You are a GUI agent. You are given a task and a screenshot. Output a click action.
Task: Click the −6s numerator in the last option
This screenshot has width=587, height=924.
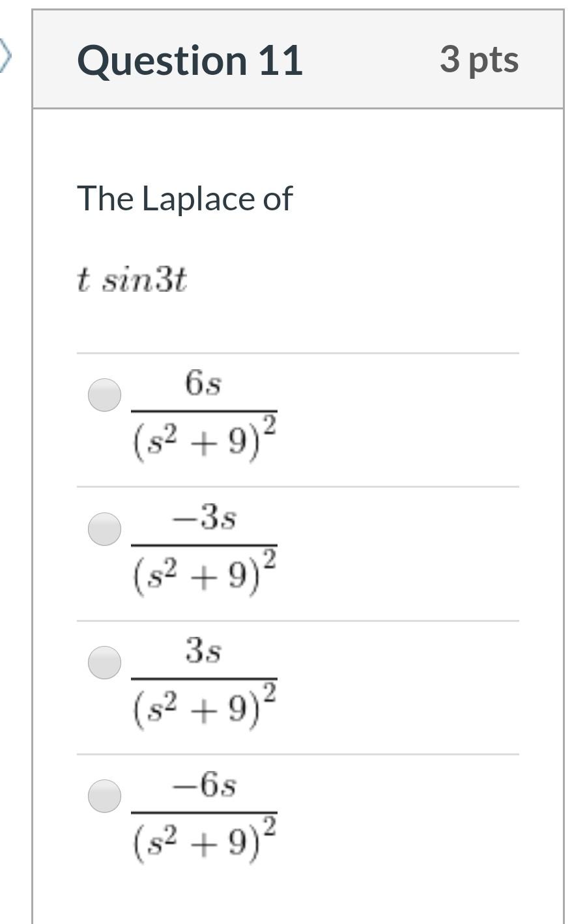[204, 786]
